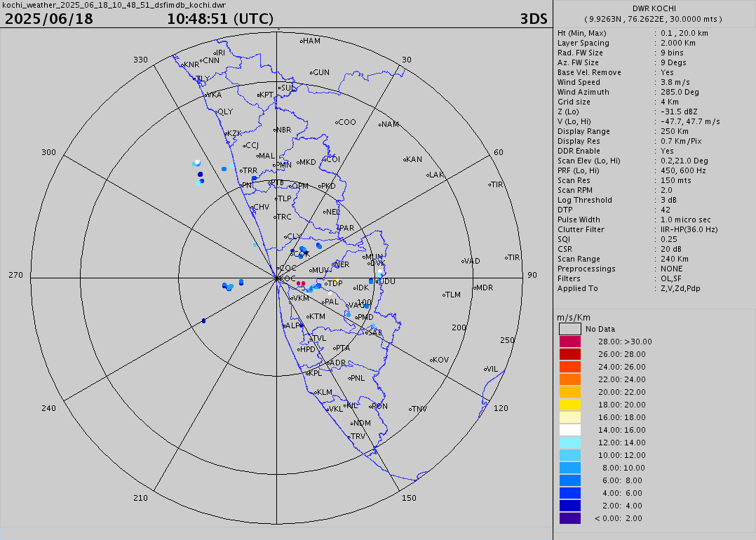
Task: Click the TNV station label
Action: [x=419, y=409]
